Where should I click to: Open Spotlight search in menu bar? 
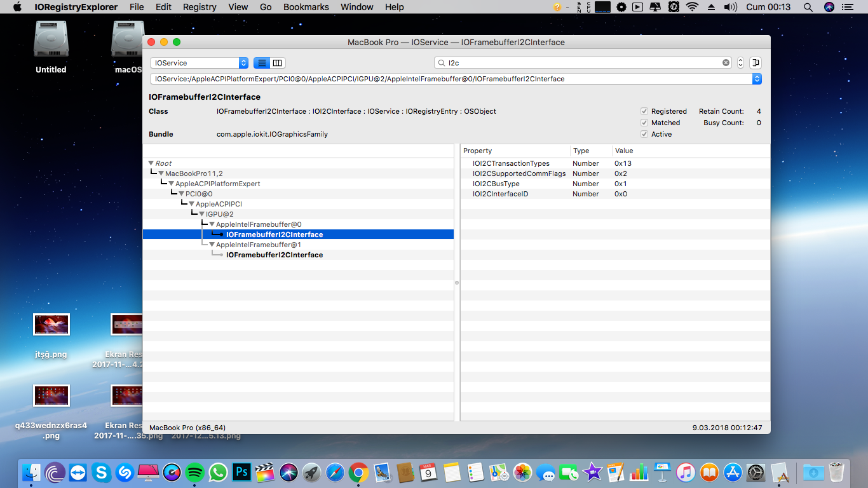[x=808, y=7]
